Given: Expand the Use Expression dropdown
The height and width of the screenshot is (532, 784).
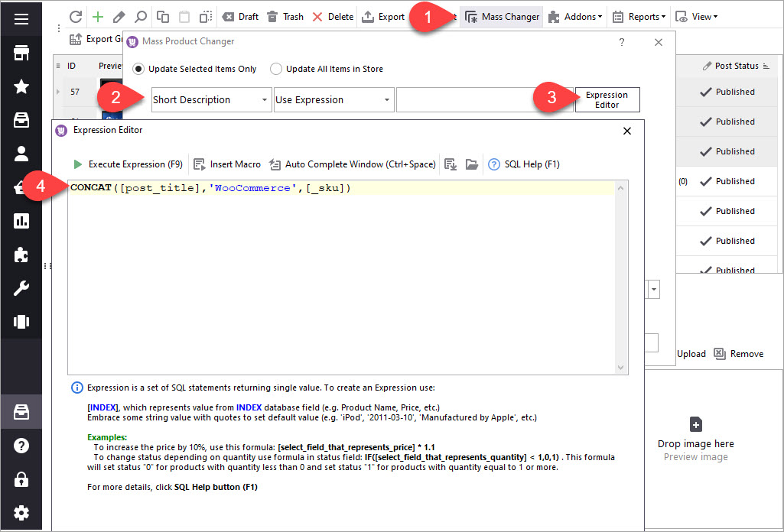Looking at the screenshot, I should [x=387, y=100].
